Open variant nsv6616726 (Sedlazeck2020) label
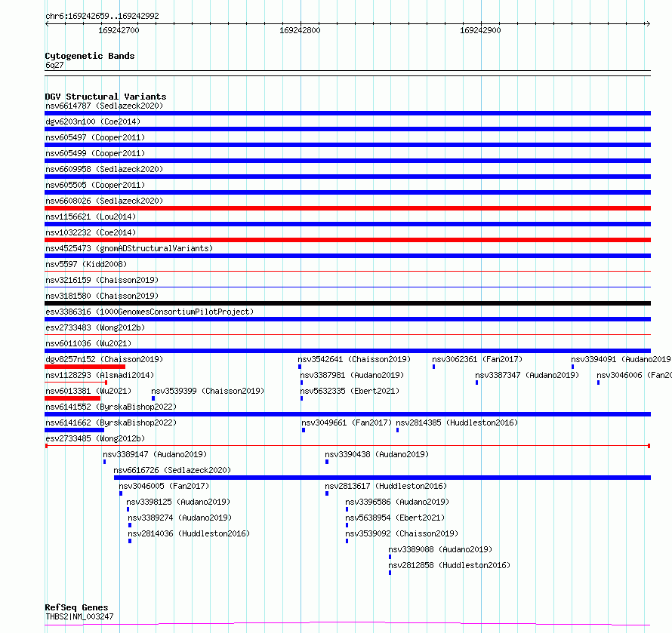Image resolution: width=672 pixels, height=633 pixels. click(172, 470)
